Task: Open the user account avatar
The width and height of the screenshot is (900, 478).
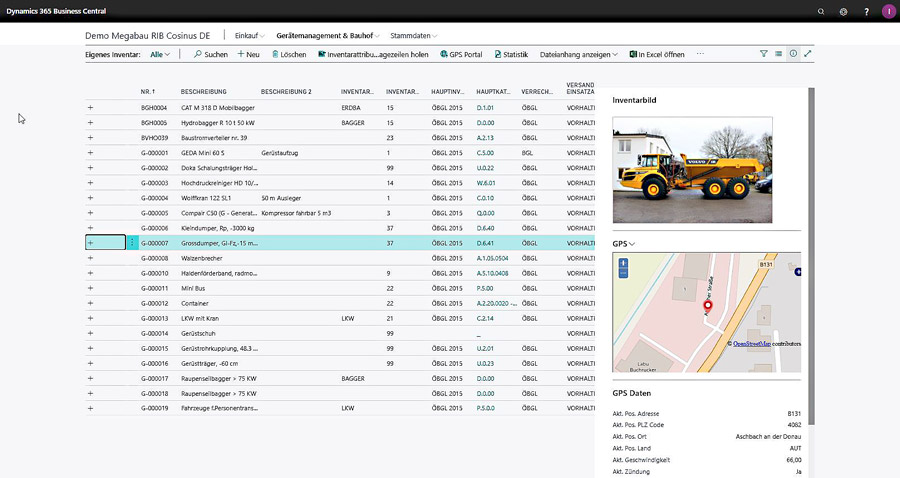Action: [x=889, y=11]
